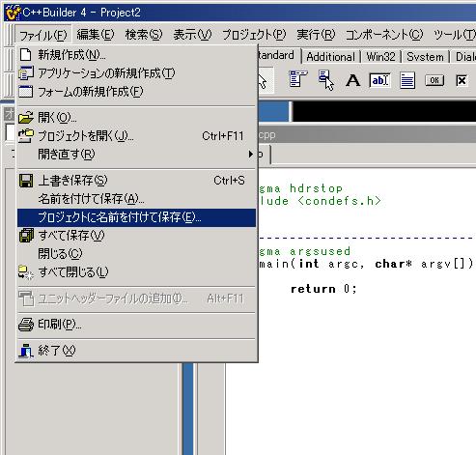Click the close-all icon beside すべて閉じる
The image size is (476, 455).
(26, 272)
